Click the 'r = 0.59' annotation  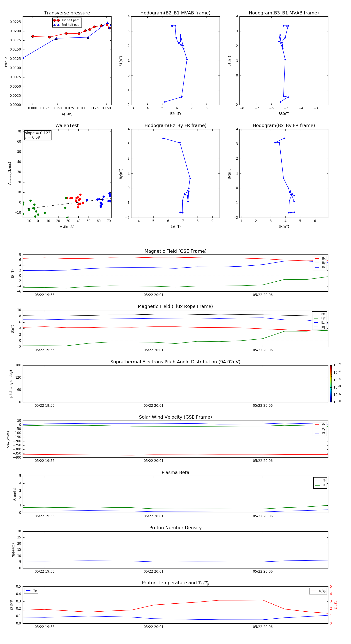point(33,137)
